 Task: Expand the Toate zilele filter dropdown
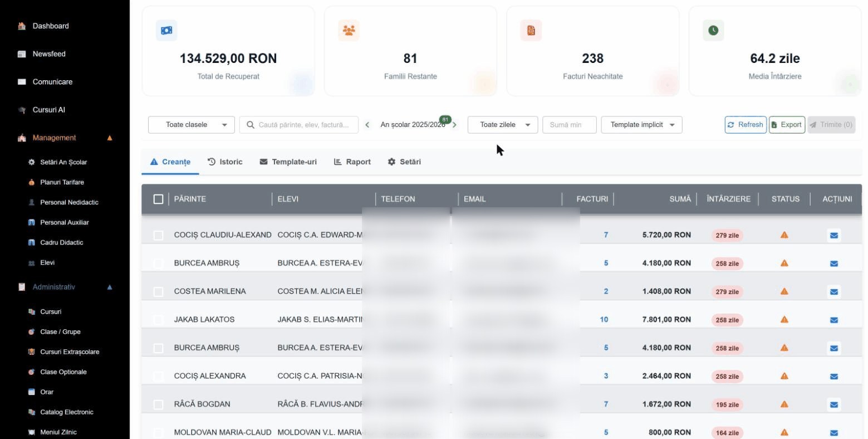pyautogui.click(x=503, y=125)
